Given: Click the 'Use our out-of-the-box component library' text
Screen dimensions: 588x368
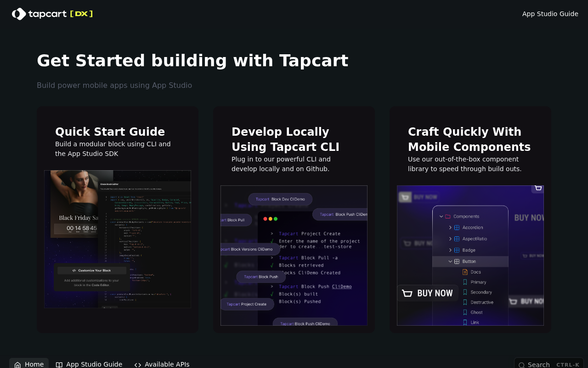Looking at the screenshot, I should point(465,164).
